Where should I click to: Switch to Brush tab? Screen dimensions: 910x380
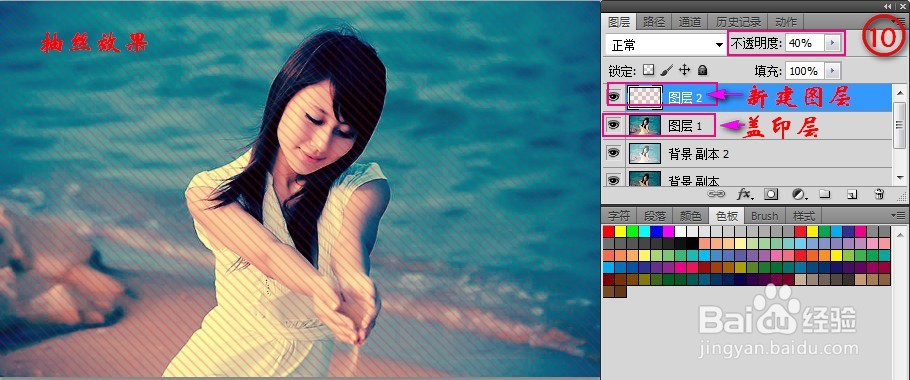764,216
